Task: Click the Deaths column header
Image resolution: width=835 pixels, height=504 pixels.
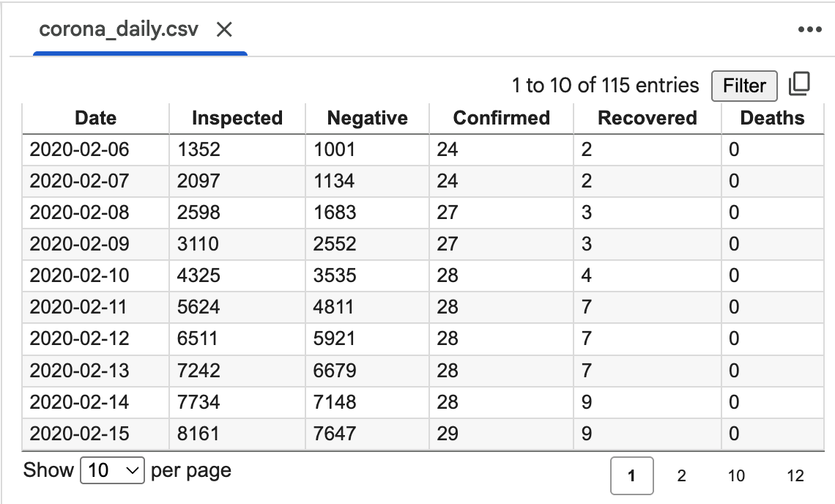Action: (x=772, y=118)
